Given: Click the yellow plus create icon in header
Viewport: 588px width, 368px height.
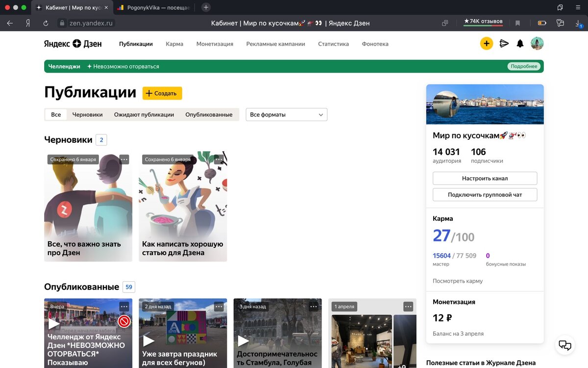Looking at the screenshot, I should (x=487, y=44).
